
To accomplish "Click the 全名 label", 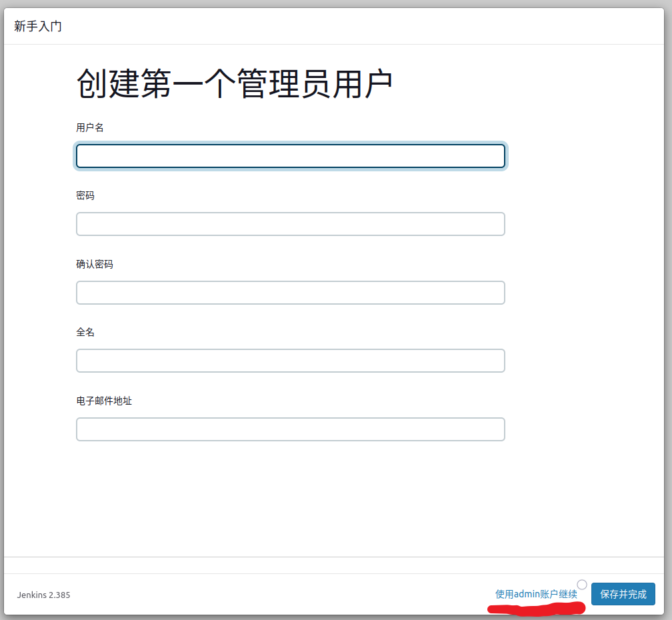I will 85,333.
